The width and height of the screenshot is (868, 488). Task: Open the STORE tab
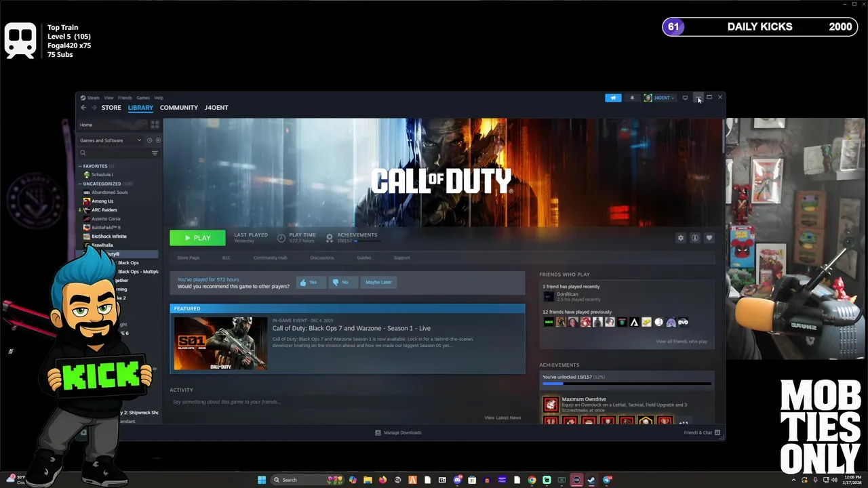click(111, 108)
